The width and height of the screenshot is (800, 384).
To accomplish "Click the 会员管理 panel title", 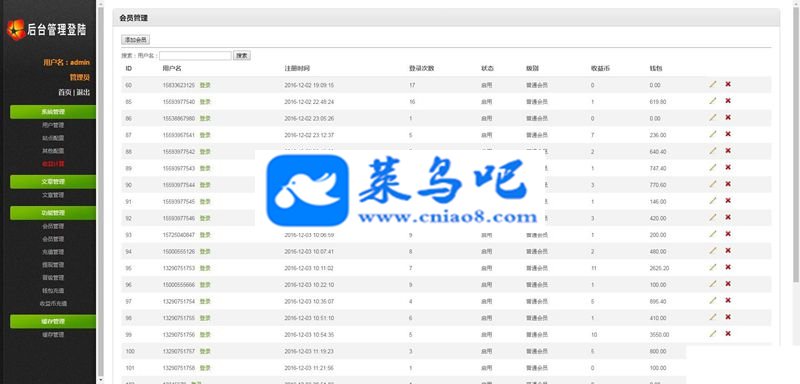I will point(134,18).
